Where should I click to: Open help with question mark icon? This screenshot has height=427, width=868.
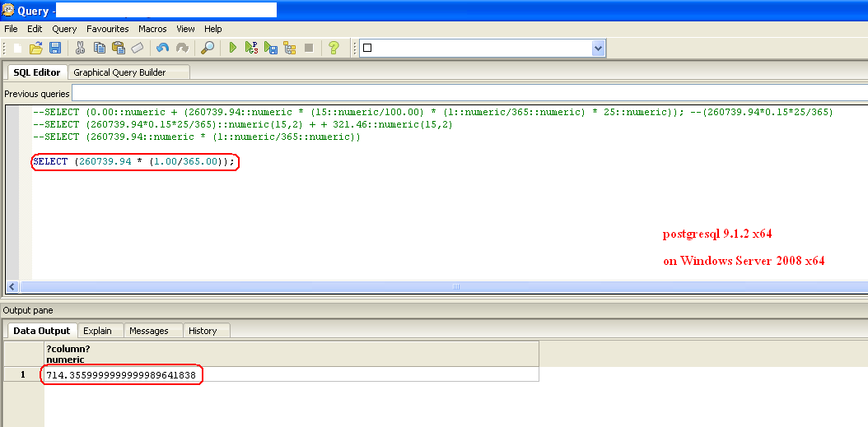click(334, 48)
